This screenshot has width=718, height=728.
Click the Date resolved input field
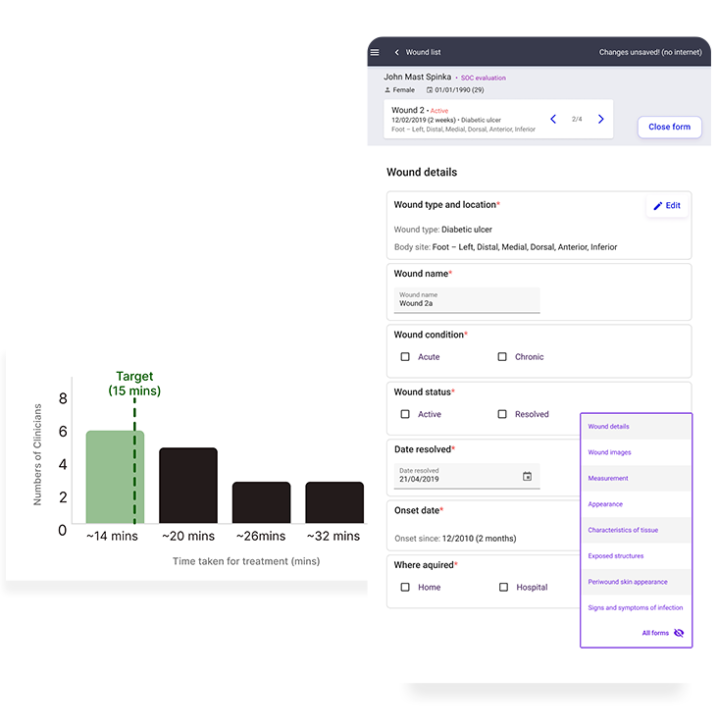467,476
